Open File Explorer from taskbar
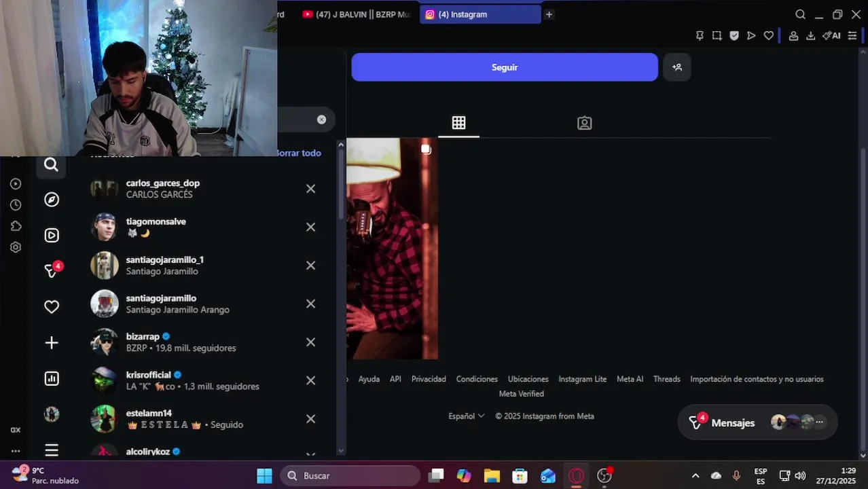 (492, 476)
